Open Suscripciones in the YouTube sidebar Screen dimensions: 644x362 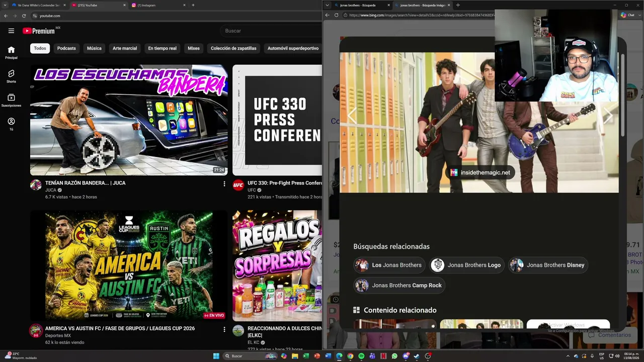click(11, 101)
